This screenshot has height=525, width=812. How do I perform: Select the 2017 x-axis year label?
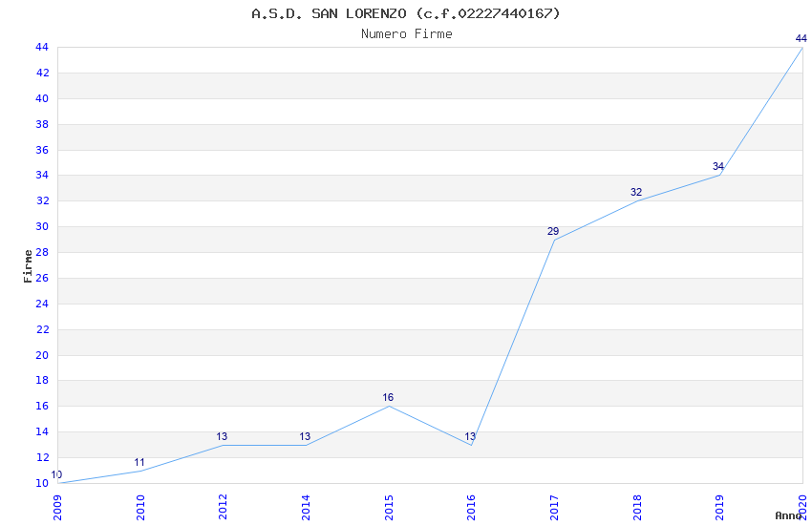tap(553, 508)
